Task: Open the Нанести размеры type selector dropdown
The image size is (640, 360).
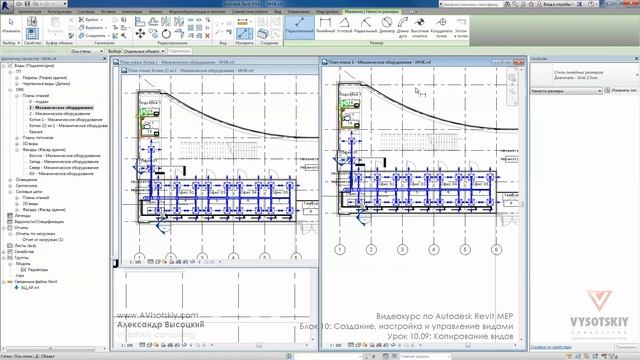Action: [566, 91]
